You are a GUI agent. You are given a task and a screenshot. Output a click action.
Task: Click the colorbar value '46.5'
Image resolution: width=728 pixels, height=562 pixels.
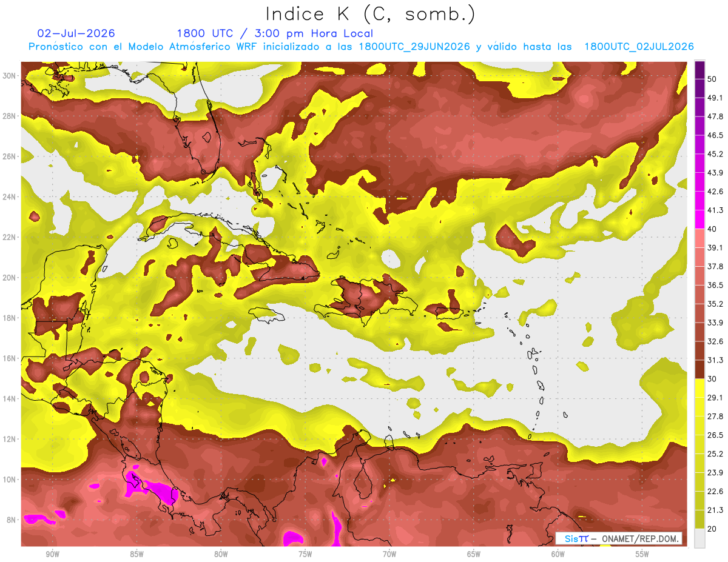(x=715, y=135)
